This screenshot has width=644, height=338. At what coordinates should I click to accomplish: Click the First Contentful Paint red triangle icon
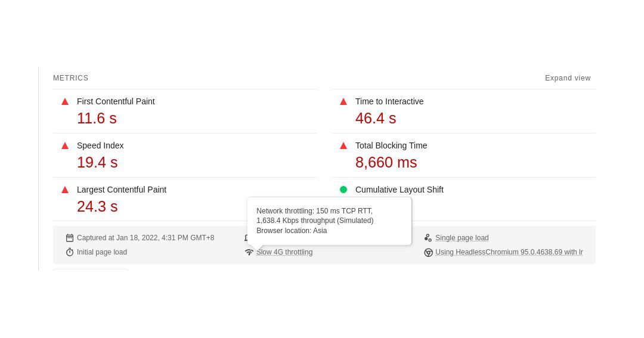65,101
